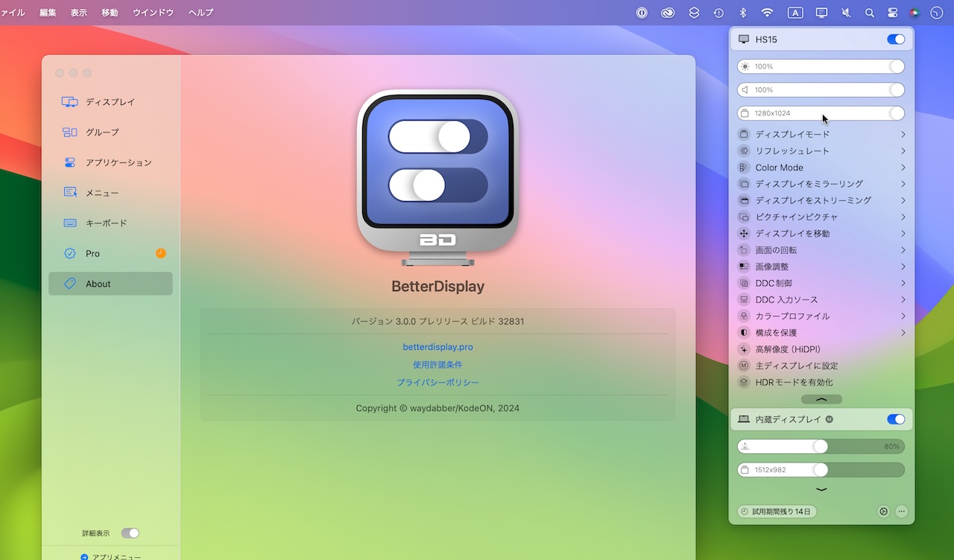
Task: Click the Pro badge icon in sidebar
Action: click(x=70, y=253)
